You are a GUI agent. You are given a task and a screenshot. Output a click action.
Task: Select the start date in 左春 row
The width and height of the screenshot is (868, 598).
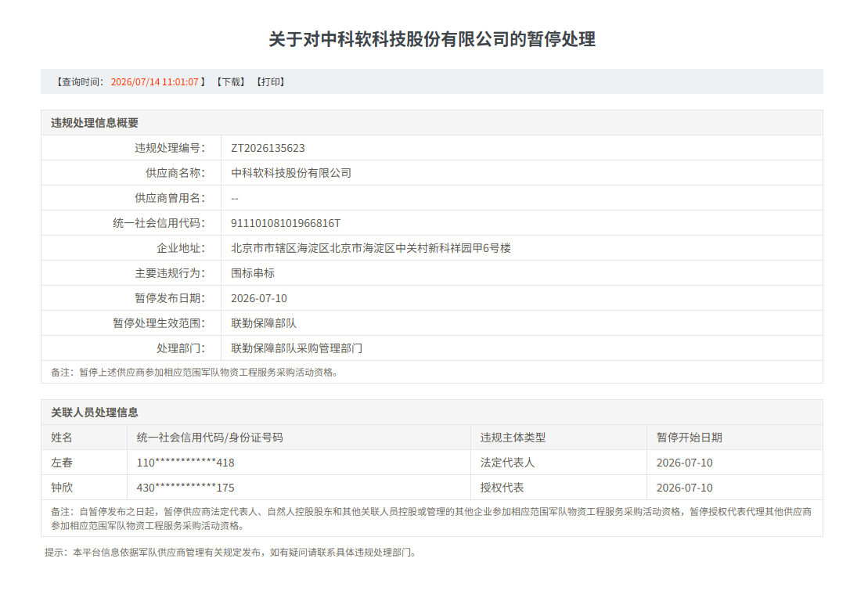[x=684, y=463]
